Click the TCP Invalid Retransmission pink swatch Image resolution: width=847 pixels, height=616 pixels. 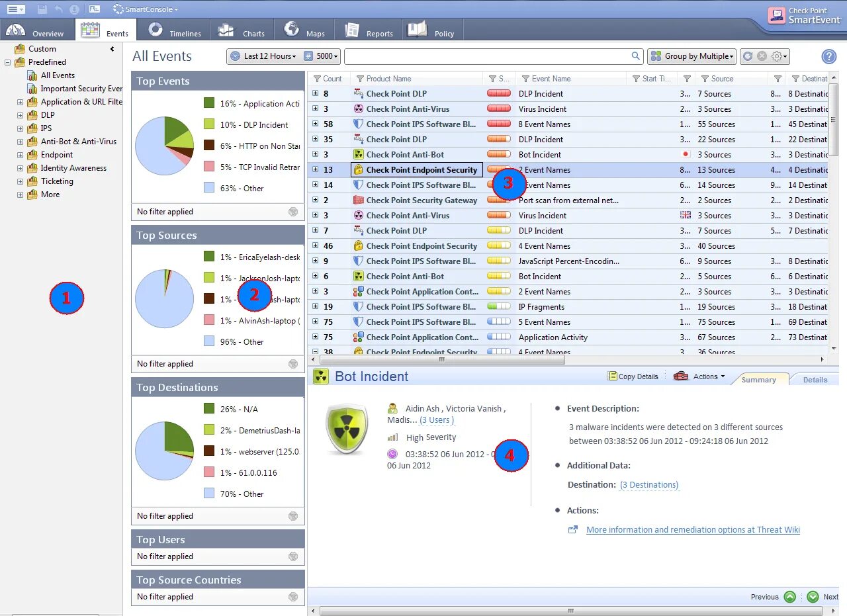pyautogui.click(x=209, y=167)
